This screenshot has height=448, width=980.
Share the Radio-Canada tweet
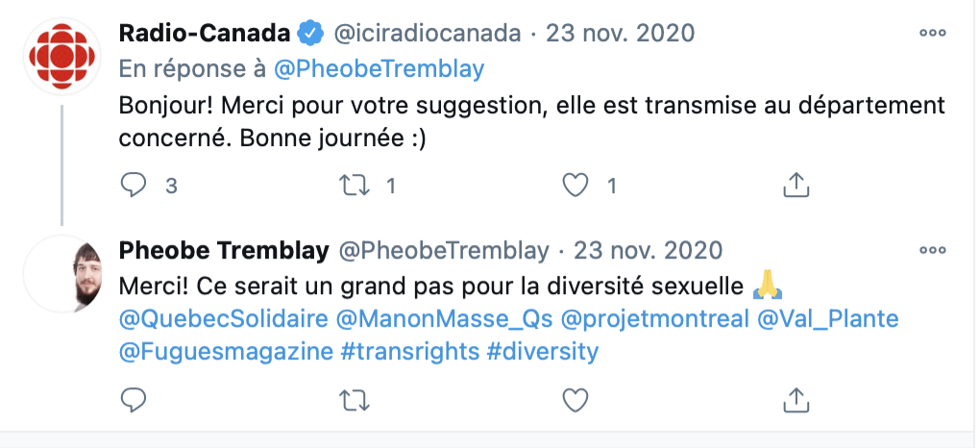point(796,186)
